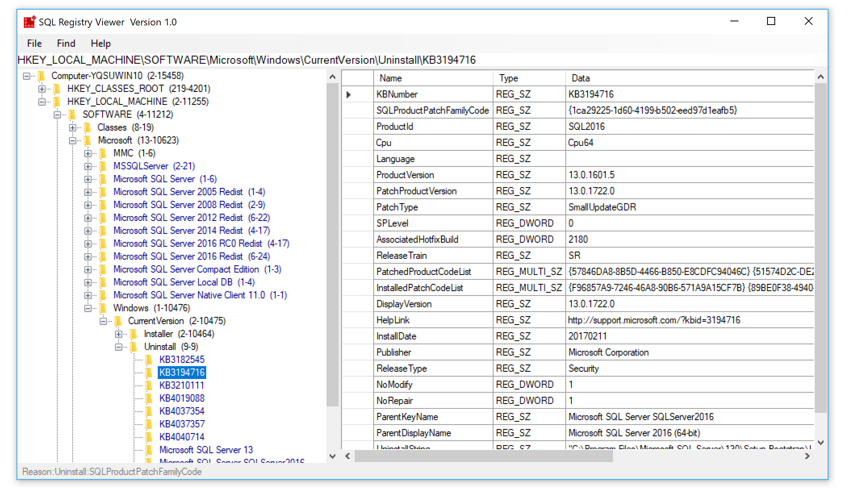Expand the Installer (2-10464) node
This screenshot has height=504, width=847.
tap(119, 334)
